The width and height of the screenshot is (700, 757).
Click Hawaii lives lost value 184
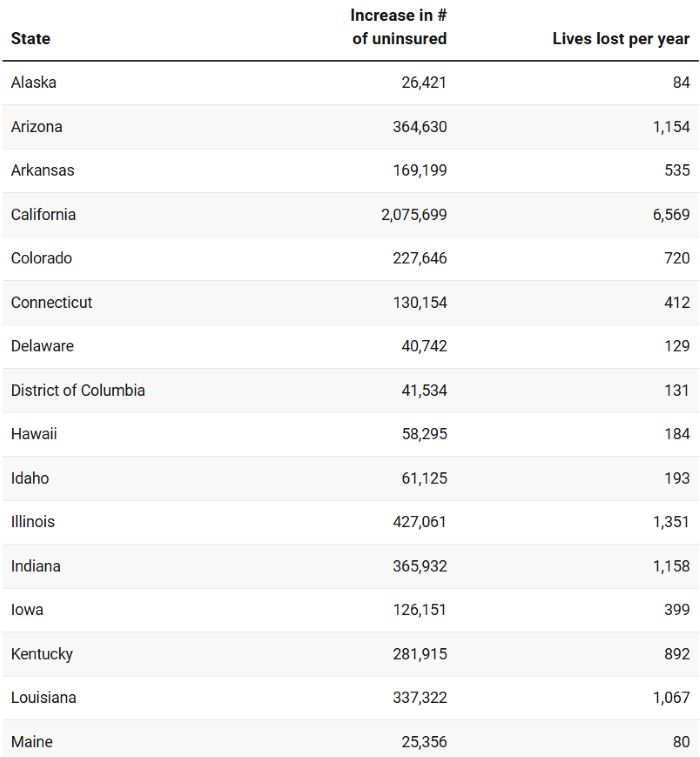pos(677,434)
